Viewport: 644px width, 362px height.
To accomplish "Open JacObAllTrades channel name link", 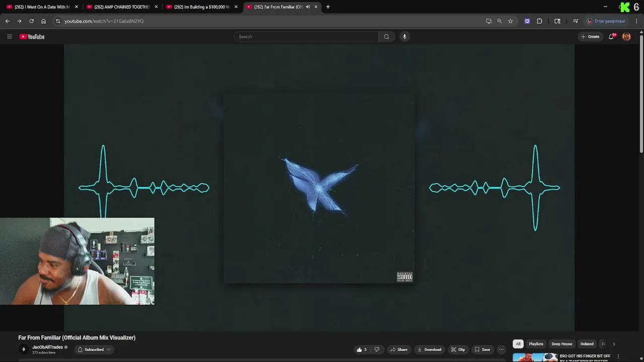I will tap(48, 347).
